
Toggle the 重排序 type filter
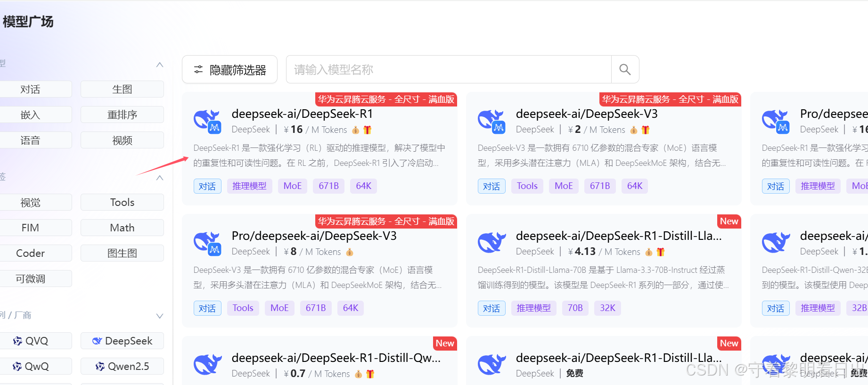point(122,115)
